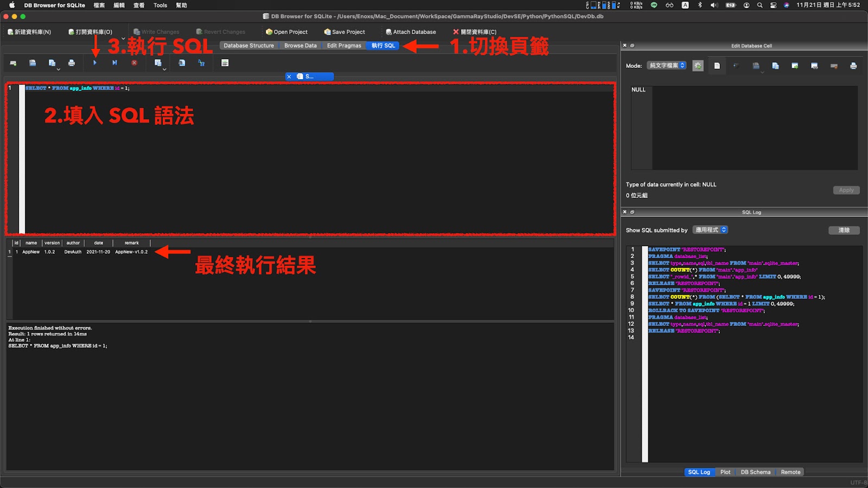Switch to Database Structure tab
The width and height of the screenshot is (868, 488).
248,46
